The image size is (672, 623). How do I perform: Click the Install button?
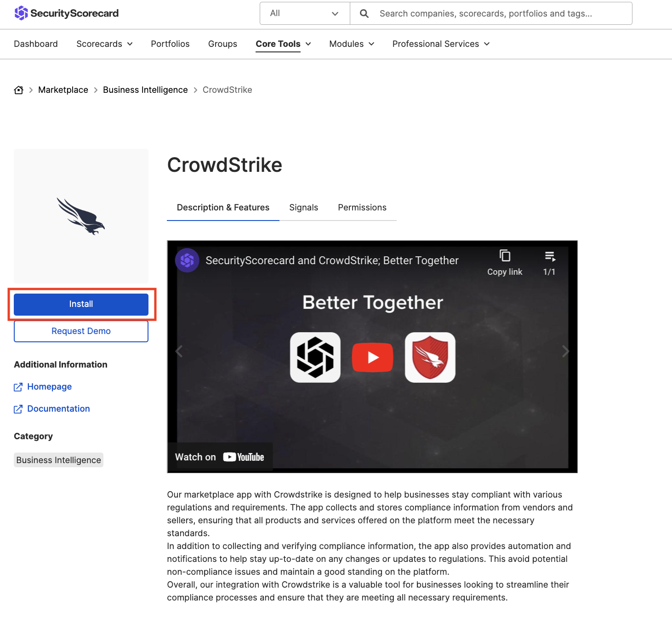click(81, 304)
